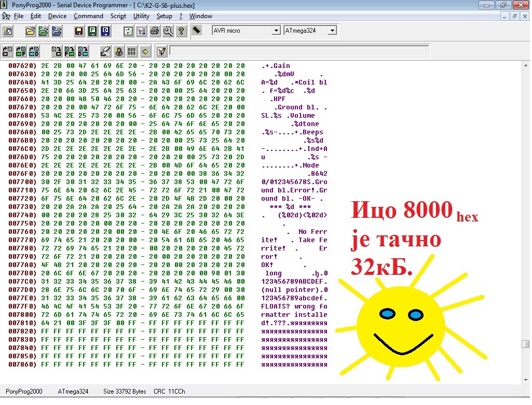Open the Utility menu
Screen dimensions: 532x405
tap(141, 16)
